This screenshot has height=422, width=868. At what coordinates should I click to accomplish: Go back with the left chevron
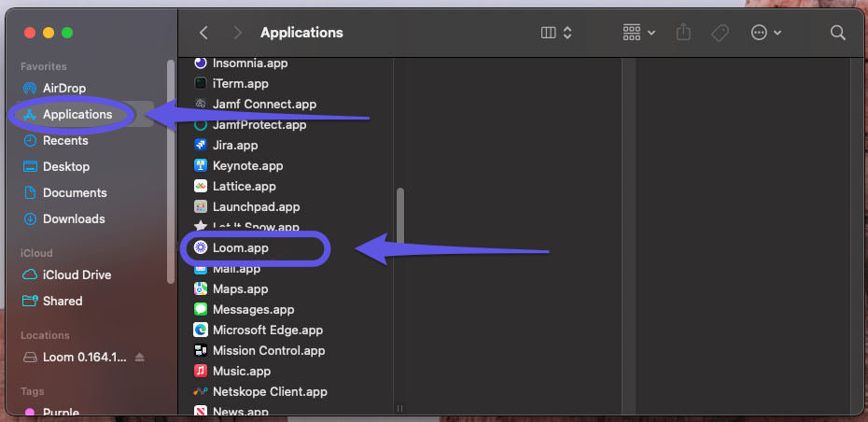[x=203, y=33]
